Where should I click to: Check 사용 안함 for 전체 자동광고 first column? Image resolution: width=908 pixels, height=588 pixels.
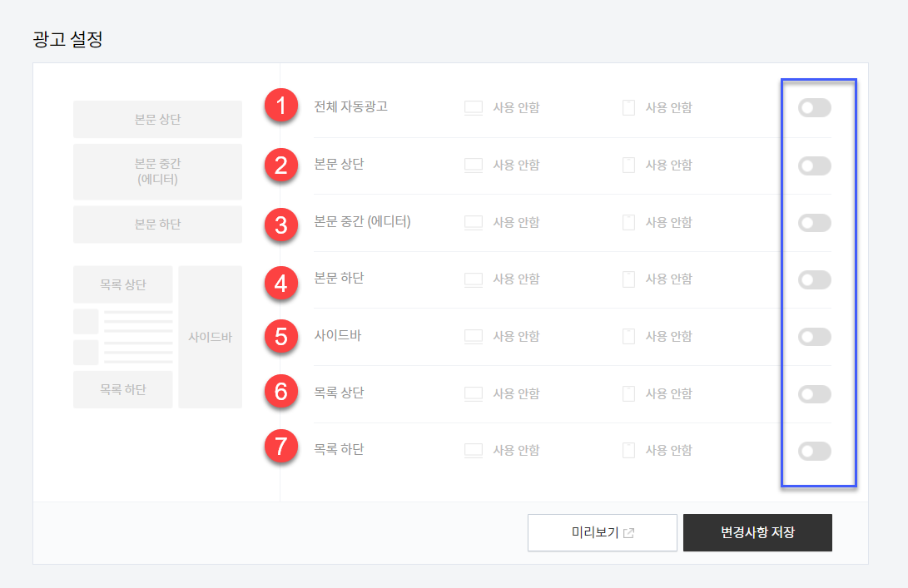pos(473,107)
